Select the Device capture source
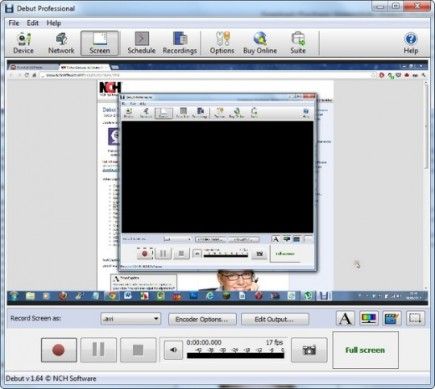Image resolution: width=435 pixels, height=389 pixels. (x=23, y=43)
